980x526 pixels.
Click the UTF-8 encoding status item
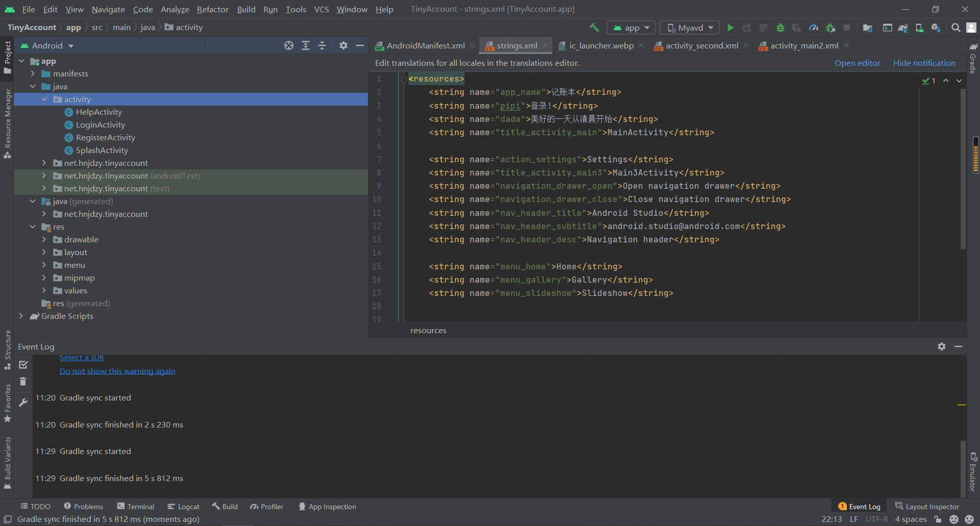(876, 519)
